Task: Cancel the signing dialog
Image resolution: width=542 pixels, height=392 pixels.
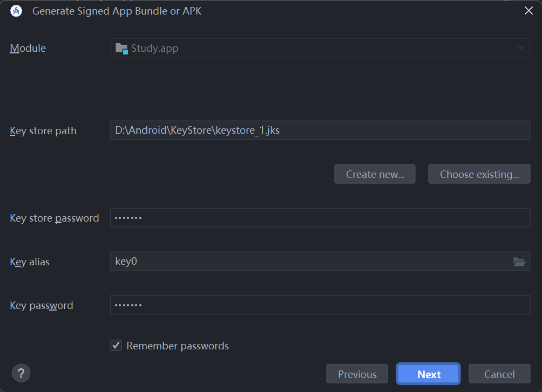Action: 499,374
